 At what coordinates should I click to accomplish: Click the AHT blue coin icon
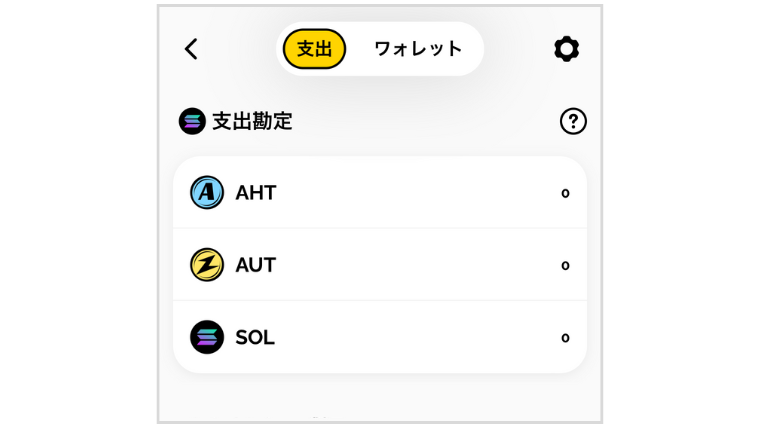point(207,192)
